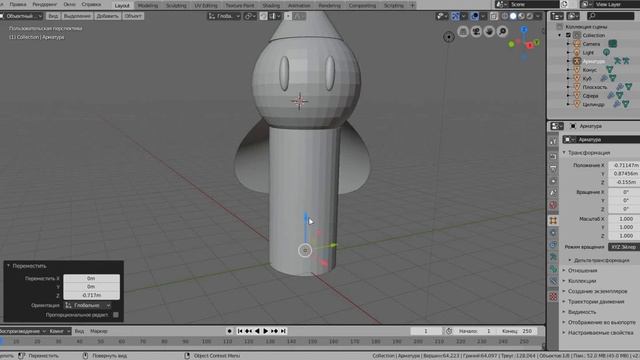Open the Tool properties tab
Image resolution: width=640 pixels, height=360 pixels.
click(x=553, y=141)
